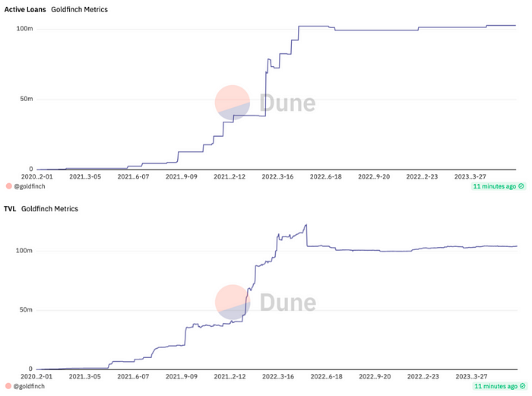Click the Active Loans chart title
This screenshot has width=532, height=396.
[x=25, y=10]
